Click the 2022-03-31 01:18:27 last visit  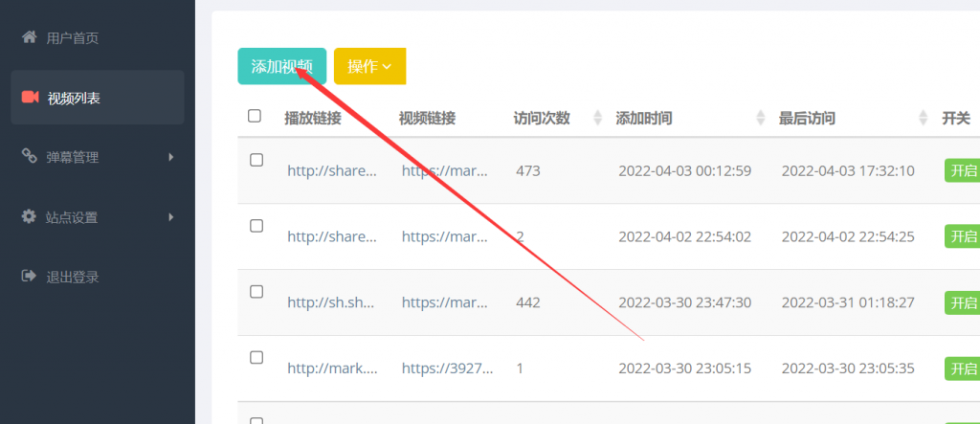848,302
